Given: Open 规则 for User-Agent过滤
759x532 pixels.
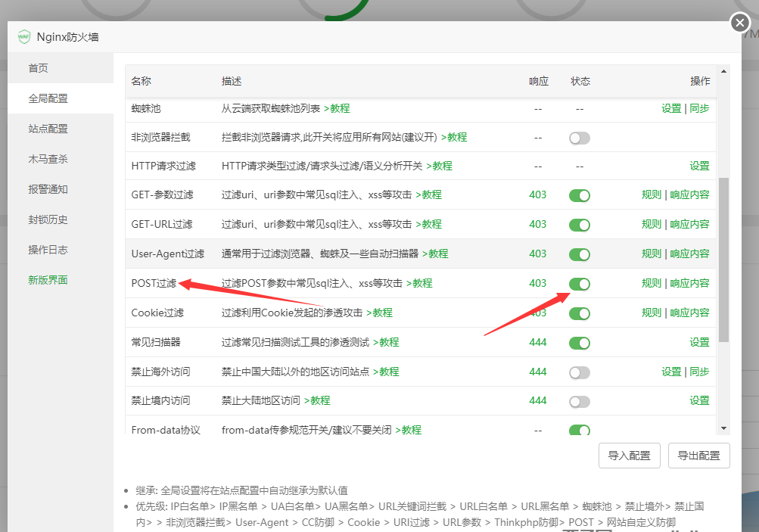Looking at the screenshot, I should pyautogui.click(x=651, y=254).
